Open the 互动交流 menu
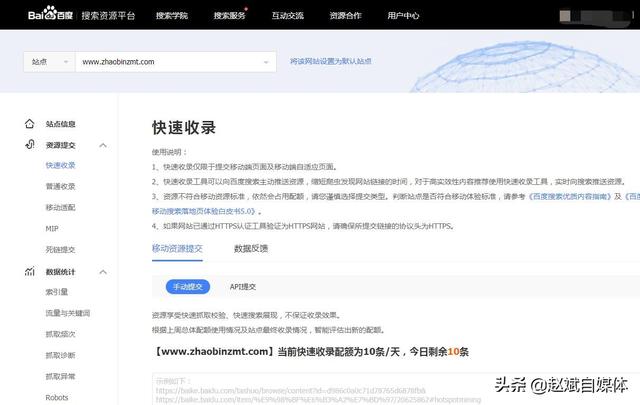 click(x=287, y=16)
